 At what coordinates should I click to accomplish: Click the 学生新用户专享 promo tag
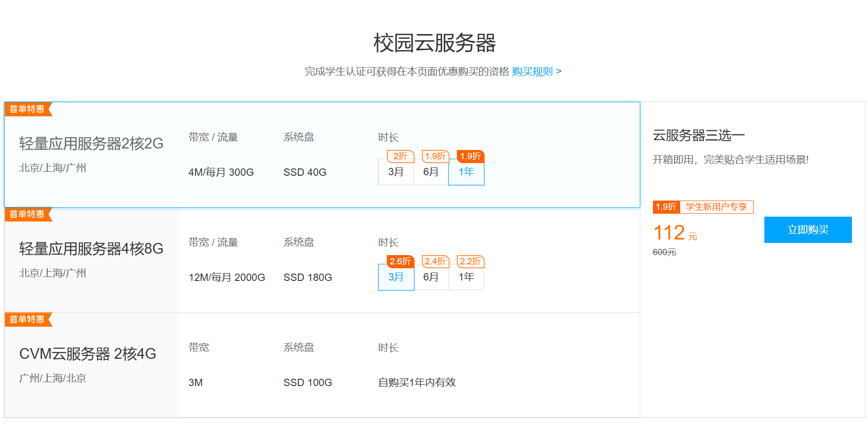(x=716, y=207)
